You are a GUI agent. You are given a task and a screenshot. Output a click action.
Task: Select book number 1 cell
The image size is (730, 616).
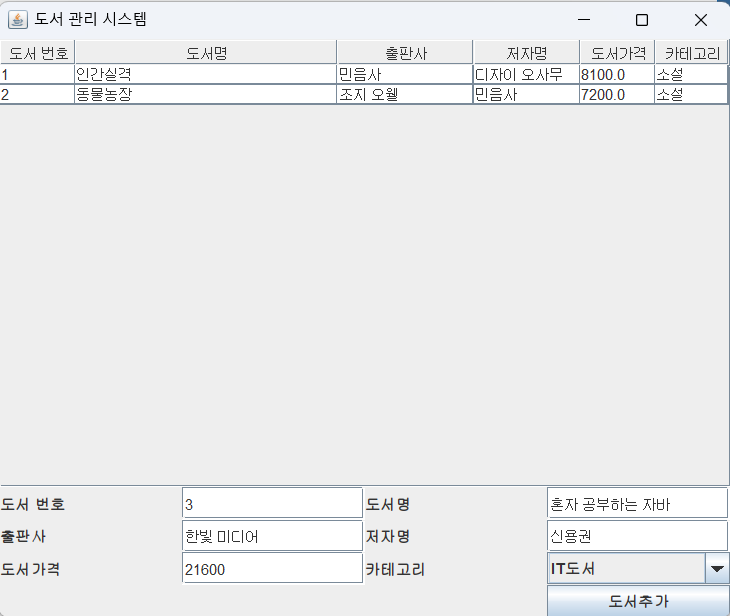[x=37, y=74]
